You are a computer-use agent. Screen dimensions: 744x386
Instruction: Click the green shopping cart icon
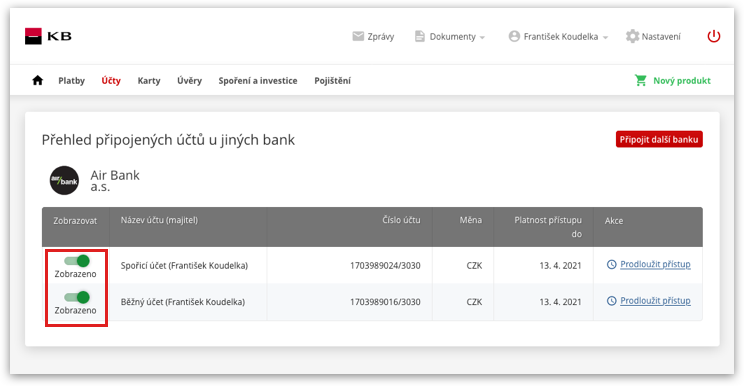(641, 81)
